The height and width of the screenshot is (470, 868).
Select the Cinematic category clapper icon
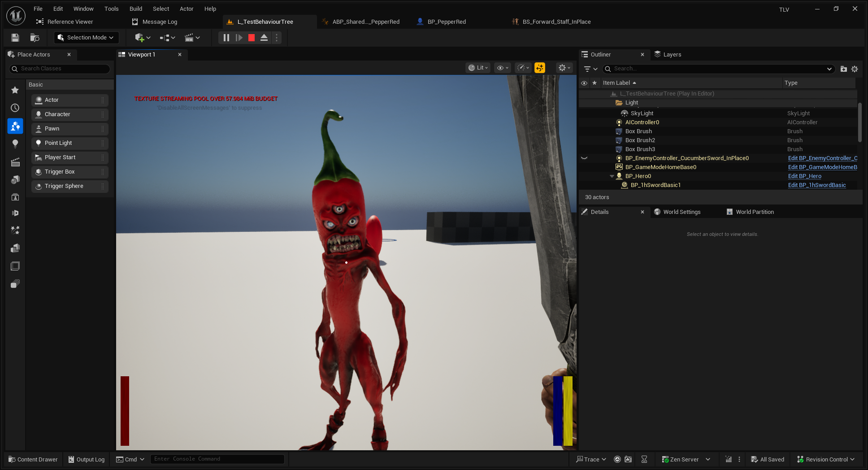point(15,161)
